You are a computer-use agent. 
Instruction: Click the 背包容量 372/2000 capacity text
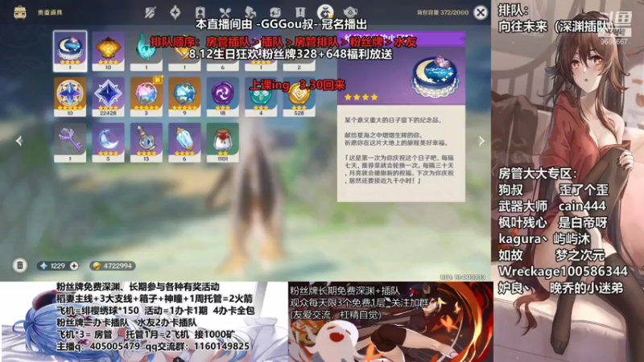click(x=442, y=13)
